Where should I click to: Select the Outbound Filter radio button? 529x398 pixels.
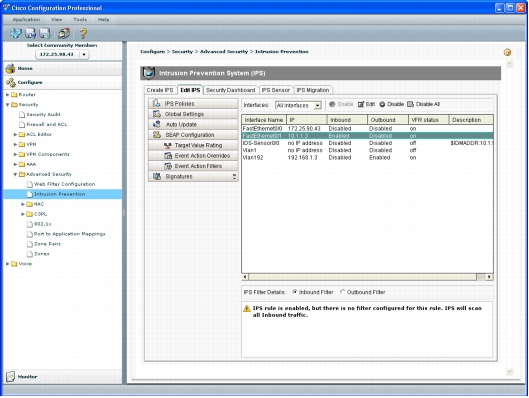343,292
